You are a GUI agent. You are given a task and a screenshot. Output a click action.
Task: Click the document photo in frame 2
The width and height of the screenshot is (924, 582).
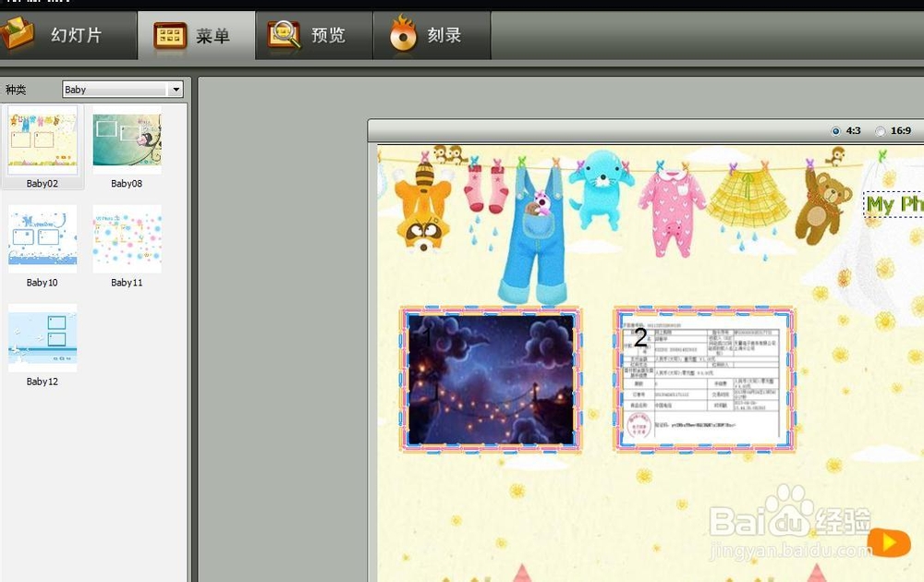(705, 380)
